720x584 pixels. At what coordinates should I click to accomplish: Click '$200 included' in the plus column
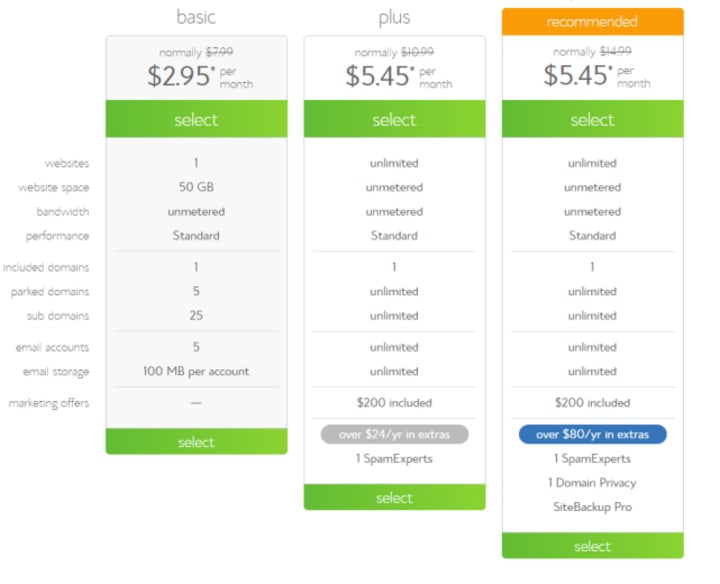click(x=394, y=403)
